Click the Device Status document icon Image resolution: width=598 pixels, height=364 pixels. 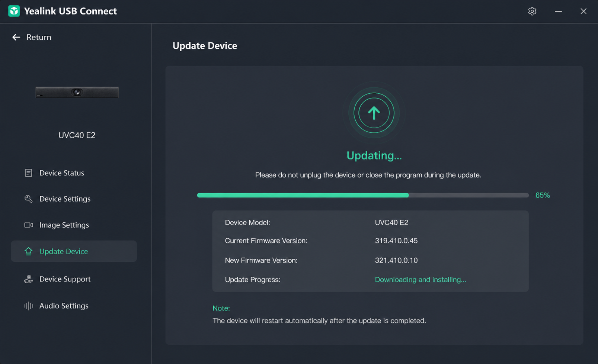[28, 173]
